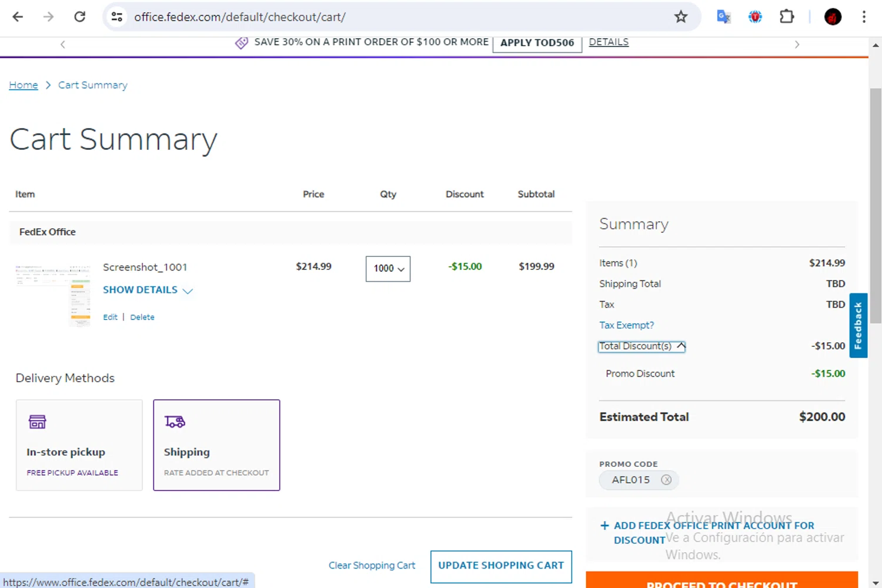Image resolution: width=882 pixels, height=588 pixels.
Task: Click the Estimated Total $200.00 amount
Action: pos(822,417)
